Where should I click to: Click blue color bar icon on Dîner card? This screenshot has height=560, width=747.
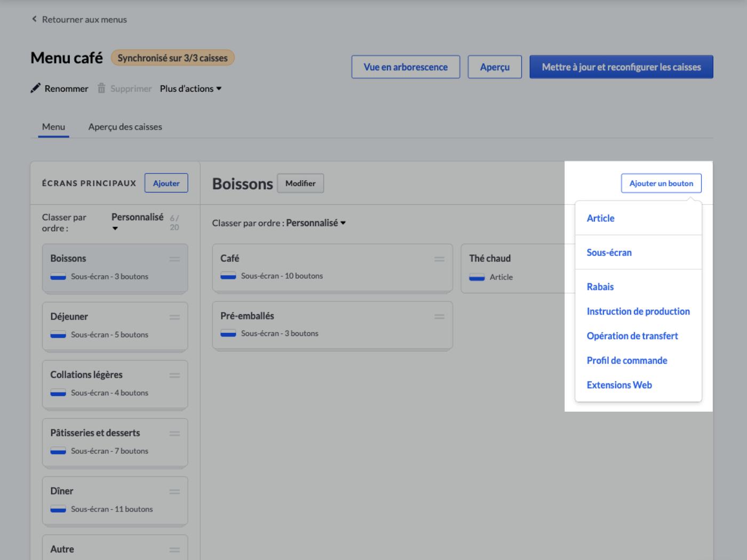click(58, 509)
